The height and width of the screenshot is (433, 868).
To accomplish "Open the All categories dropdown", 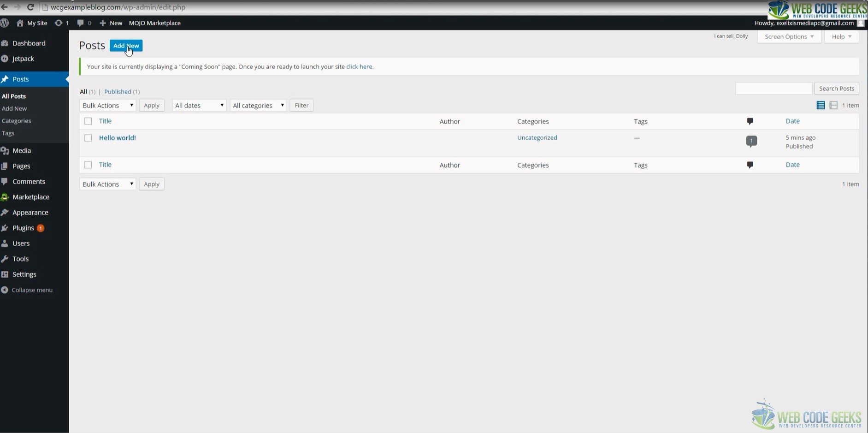I will 258,105.
